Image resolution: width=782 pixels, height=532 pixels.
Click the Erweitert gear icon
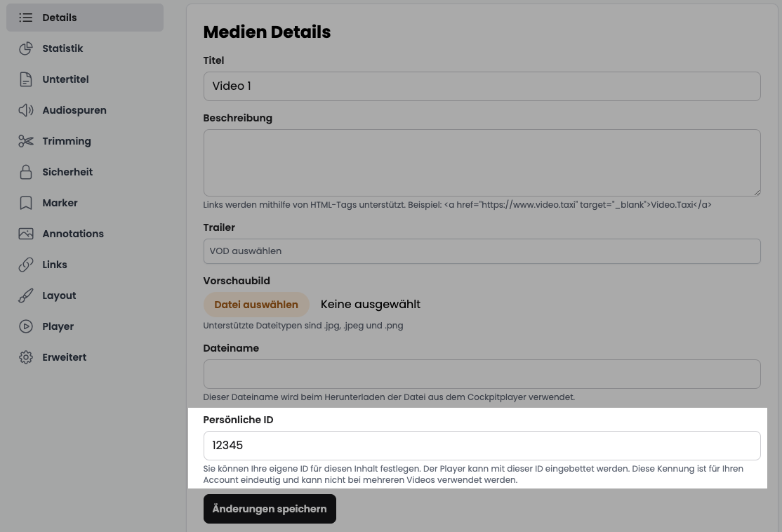(x=26, y=357)
